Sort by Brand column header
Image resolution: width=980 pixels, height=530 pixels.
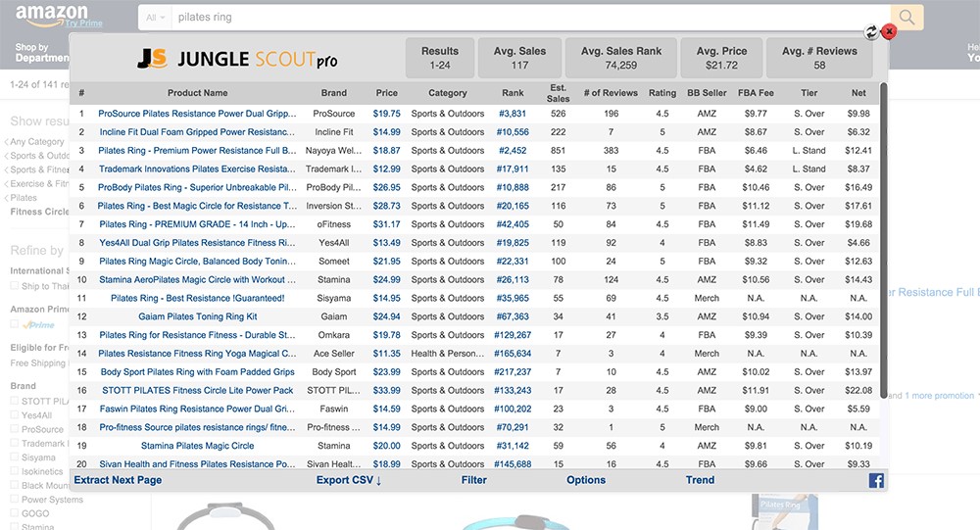click(x=334, y=92)
